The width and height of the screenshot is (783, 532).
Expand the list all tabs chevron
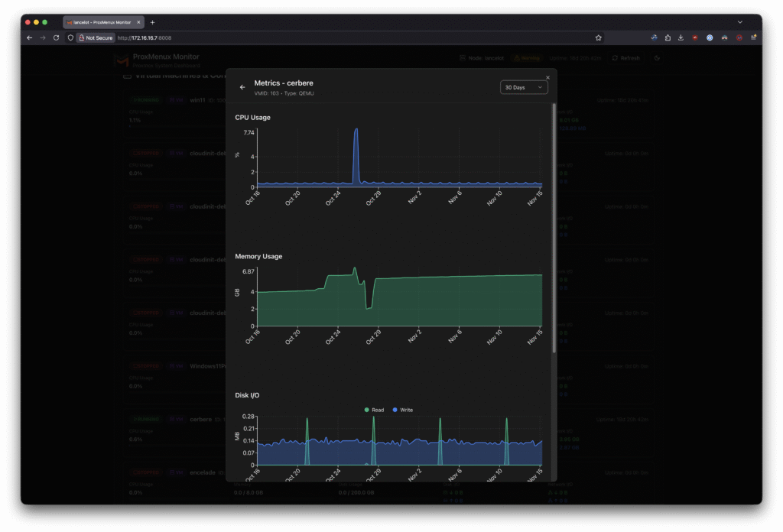739,22
